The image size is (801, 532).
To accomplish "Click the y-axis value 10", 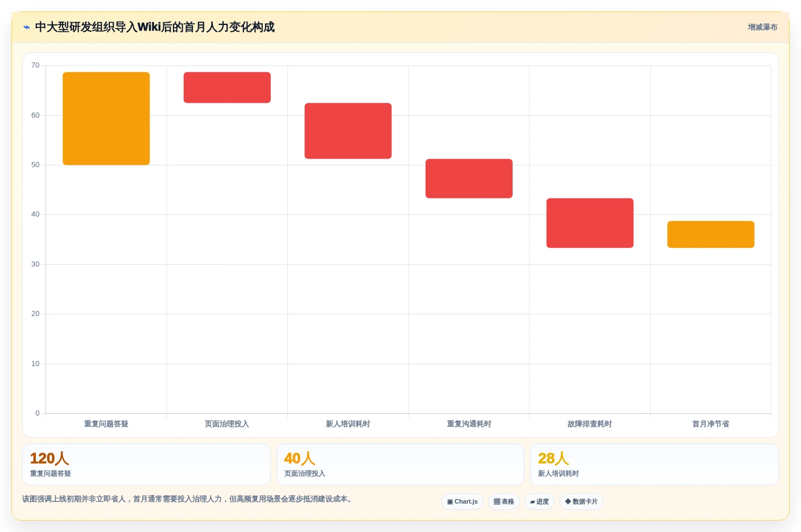I will point(35,364).
